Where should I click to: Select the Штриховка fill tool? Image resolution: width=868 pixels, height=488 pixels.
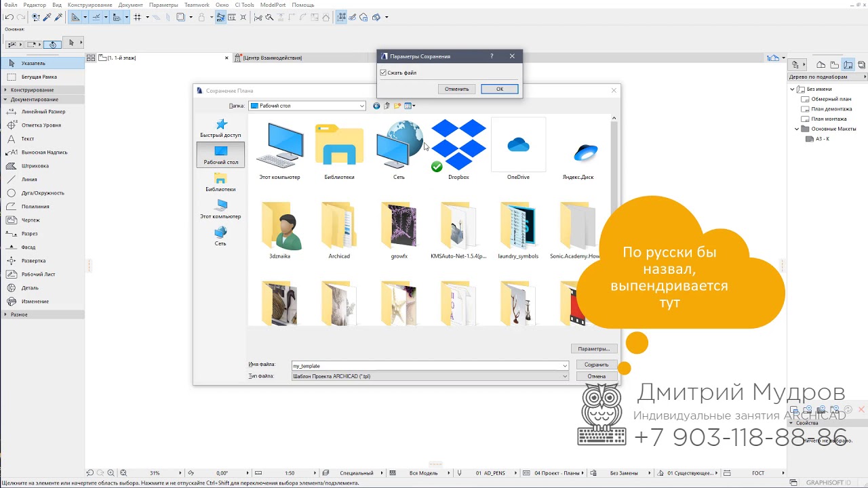pyautogui.click(x=42, y=165)
